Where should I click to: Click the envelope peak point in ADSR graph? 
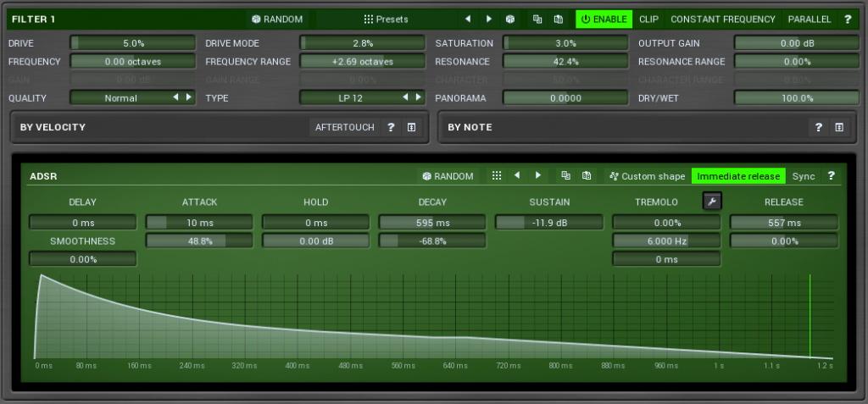(x=41, y=274)
